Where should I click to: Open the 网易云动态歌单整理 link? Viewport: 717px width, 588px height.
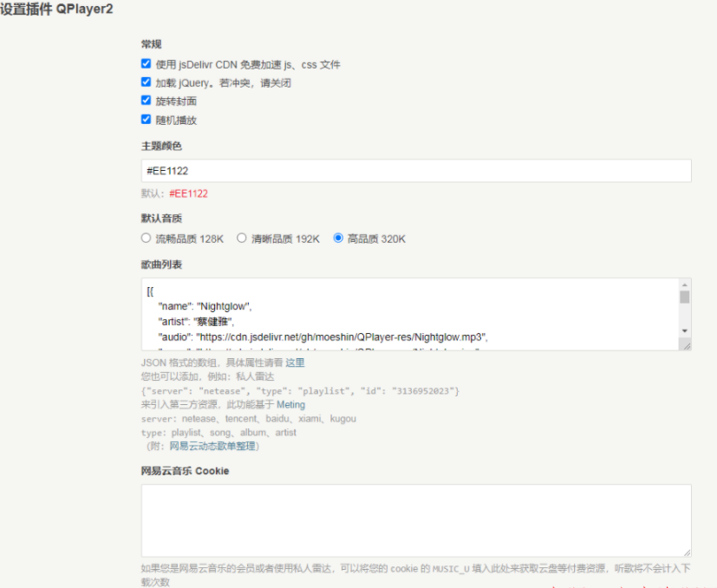tap(212, 446)
